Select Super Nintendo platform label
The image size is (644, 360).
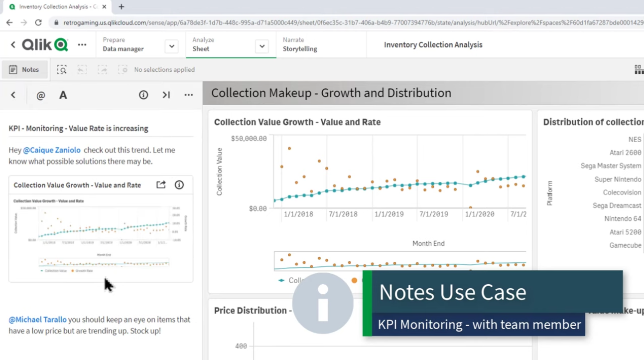click(x=618, y=179)
